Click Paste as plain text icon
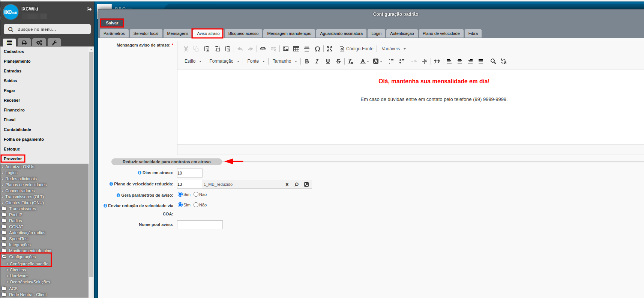Screen dimensions: 644x298 pyautogui.click(x=217, y=49)
